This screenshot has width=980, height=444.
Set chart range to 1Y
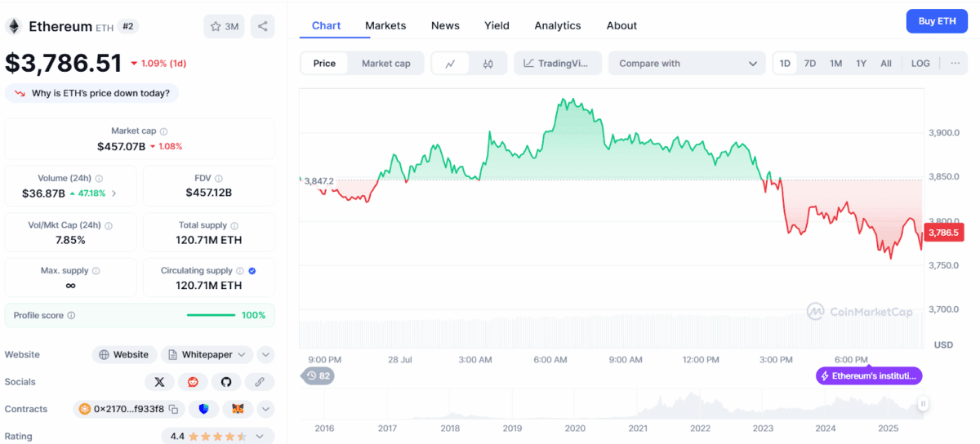[x=861, y=64]
